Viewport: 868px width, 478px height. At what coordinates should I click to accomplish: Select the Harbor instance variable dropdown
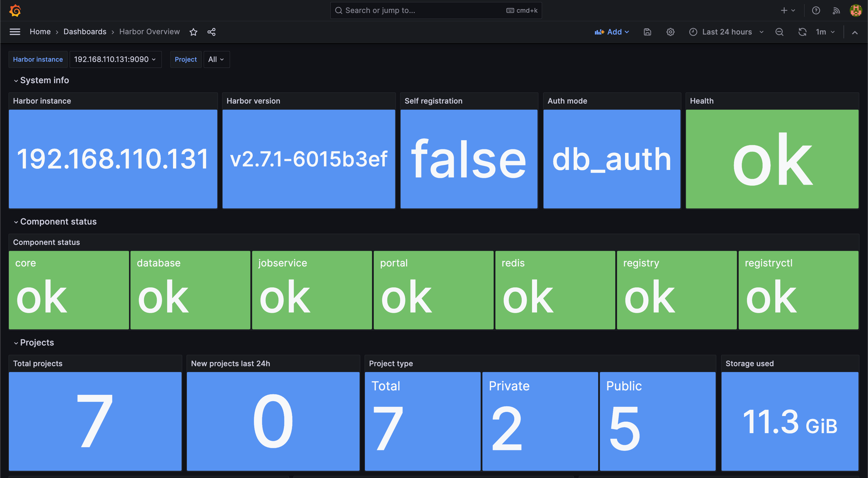pos(115,59)
